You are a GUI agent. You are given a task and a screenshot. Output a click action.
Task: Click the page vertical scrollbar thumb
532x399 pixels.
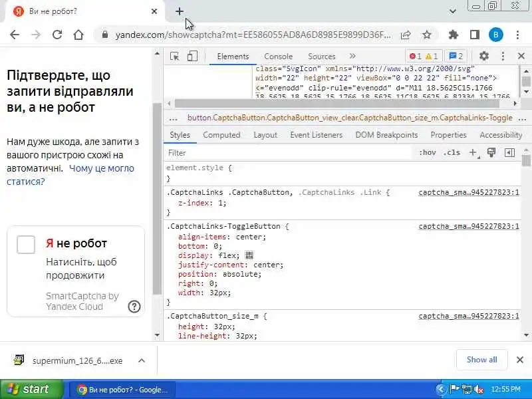pos(157,198)
